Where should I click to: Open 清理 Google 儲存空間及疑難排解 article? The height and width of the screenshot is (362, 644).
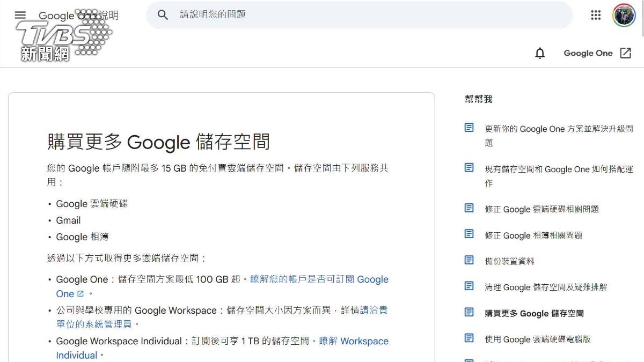point(546,287)
